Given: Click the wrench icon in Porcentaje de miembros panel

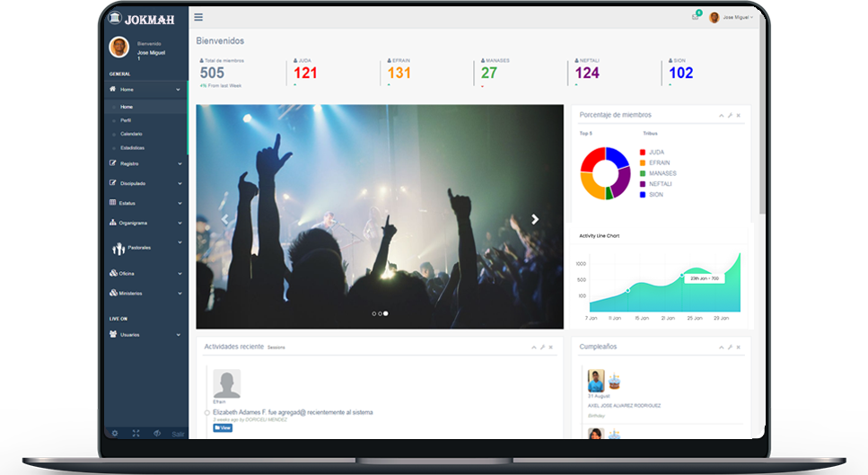Looking at the screenshot, I should tap(730, 115).
